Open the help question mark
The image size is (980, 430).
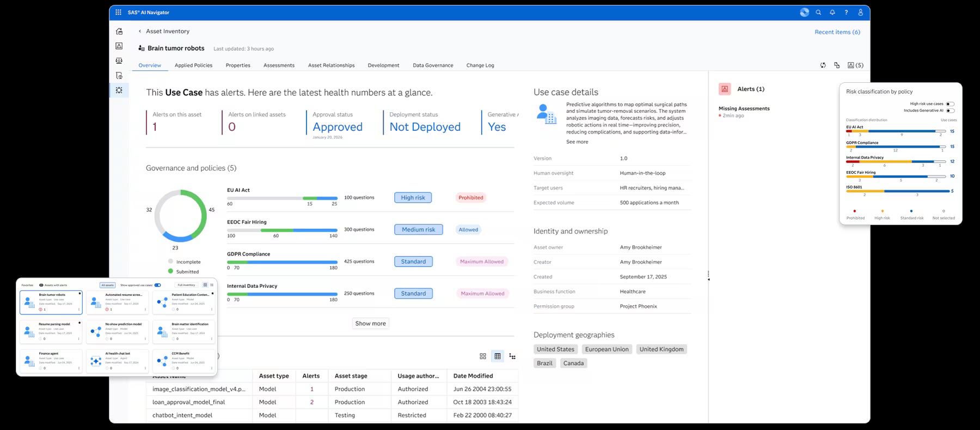coord(846,13)
